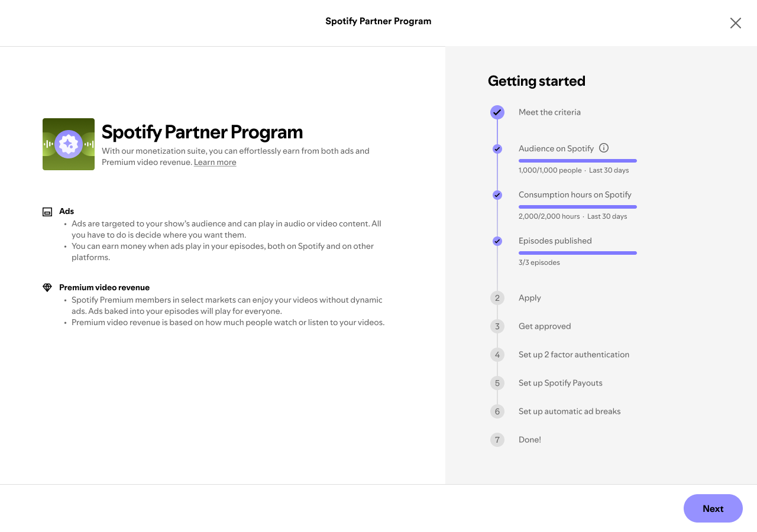
Task: Click the Audience on Spotify checkmark
Action: [x=497, y=149]
